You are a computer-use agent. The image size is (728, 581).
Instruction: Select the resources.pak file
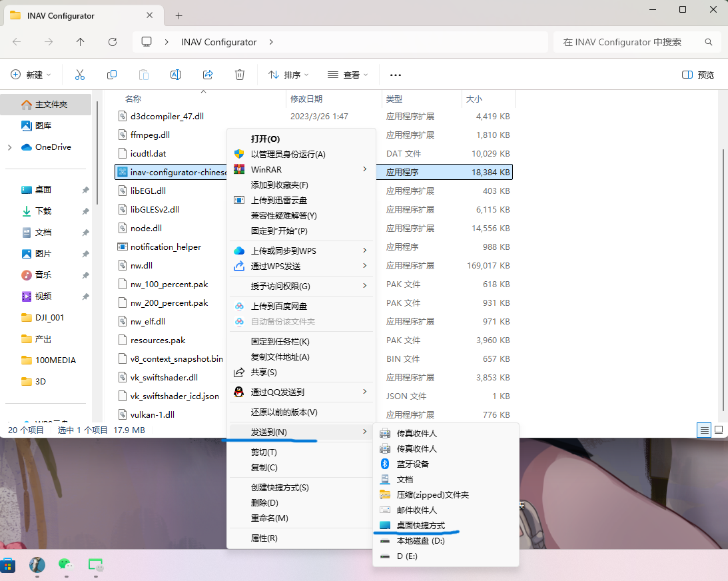tap(158, 340)
